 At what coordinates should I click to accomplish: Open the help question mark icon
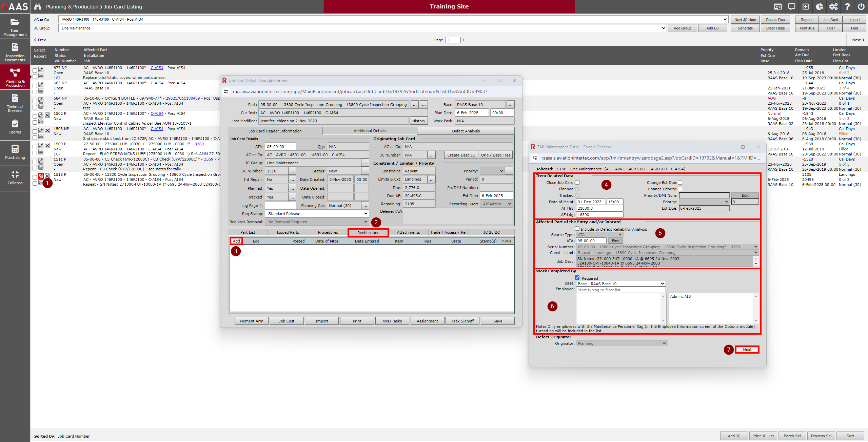point(847,6)
